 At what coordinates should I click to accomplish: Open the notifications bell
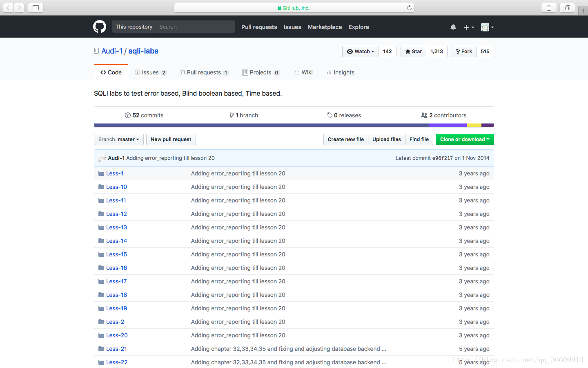(453, 27)
